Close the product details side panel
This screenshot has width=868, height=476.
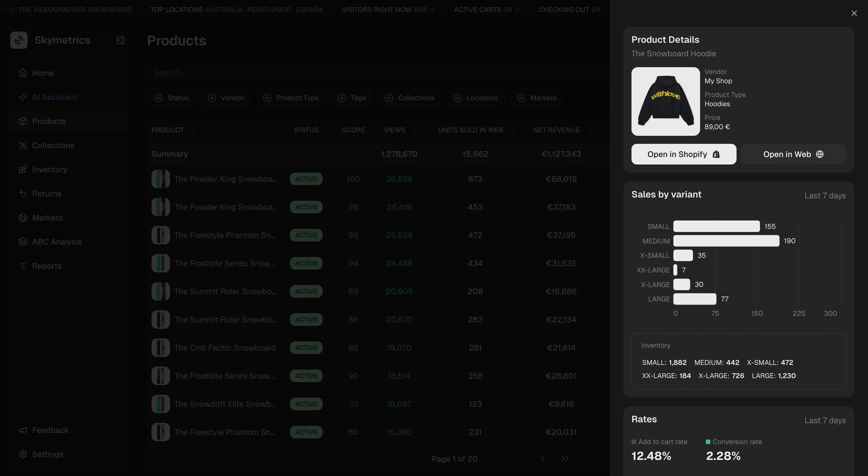(x=854, y=13)
